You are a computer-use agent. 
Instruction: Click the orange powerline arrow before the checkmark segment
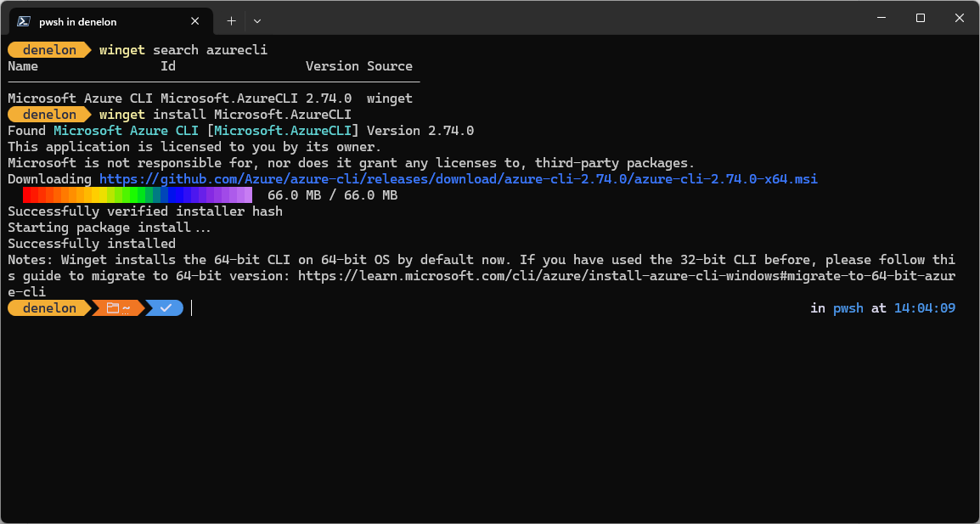[144, 307]
